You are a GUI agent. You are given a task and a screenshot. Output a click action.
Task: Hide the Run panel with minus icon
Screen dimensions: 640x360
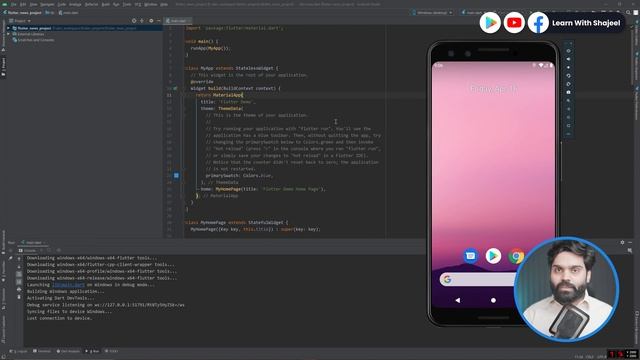click(x=630, y=242)
